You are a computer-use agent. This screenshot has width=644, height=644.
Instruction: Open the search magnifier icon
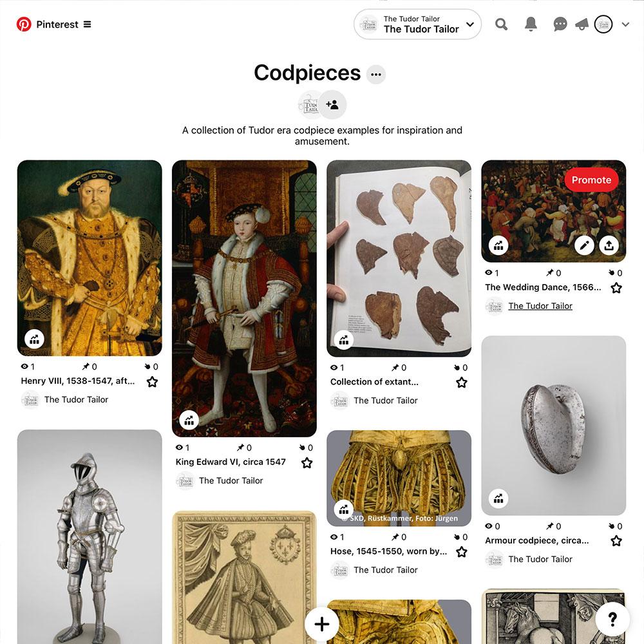coord(501,24)
